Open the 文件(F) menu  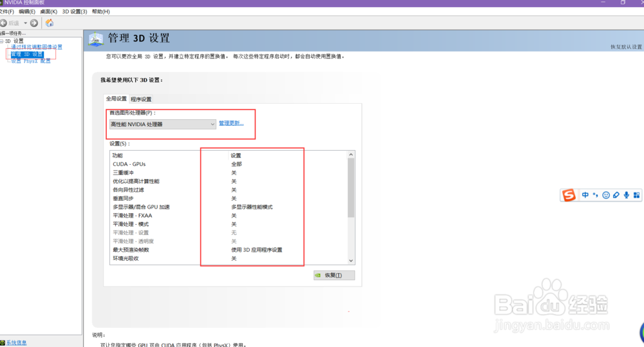coord(6,12)
